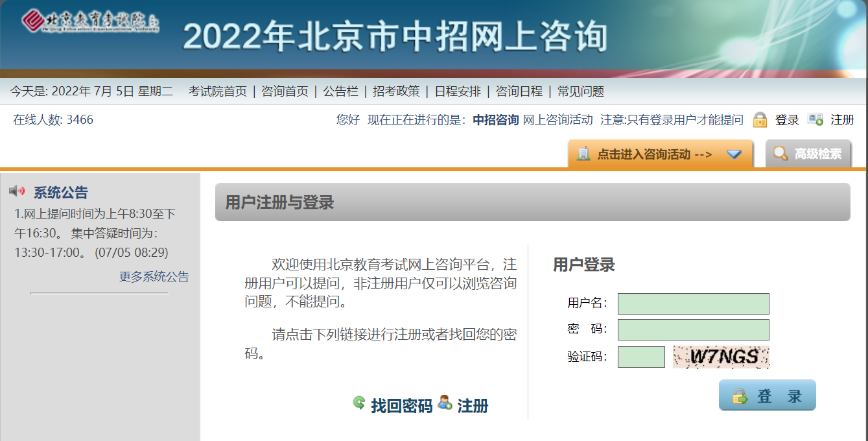This screenshot has width=868, height=441.
Task: Focus the 用户名 input field
Action: 693,304
